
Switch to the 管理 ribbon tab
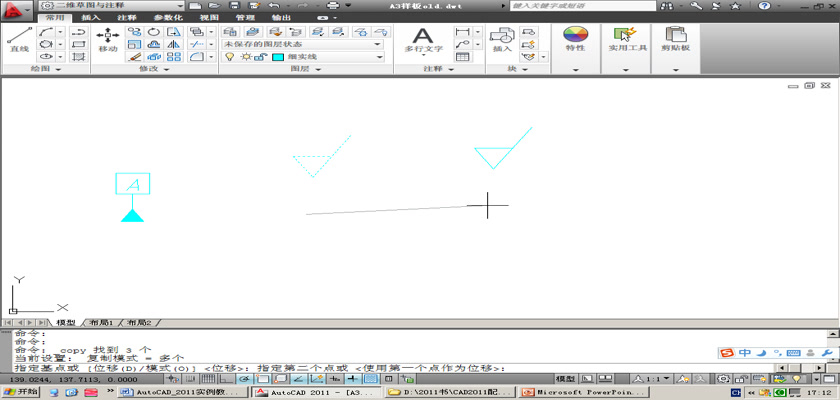pos(245,18)
